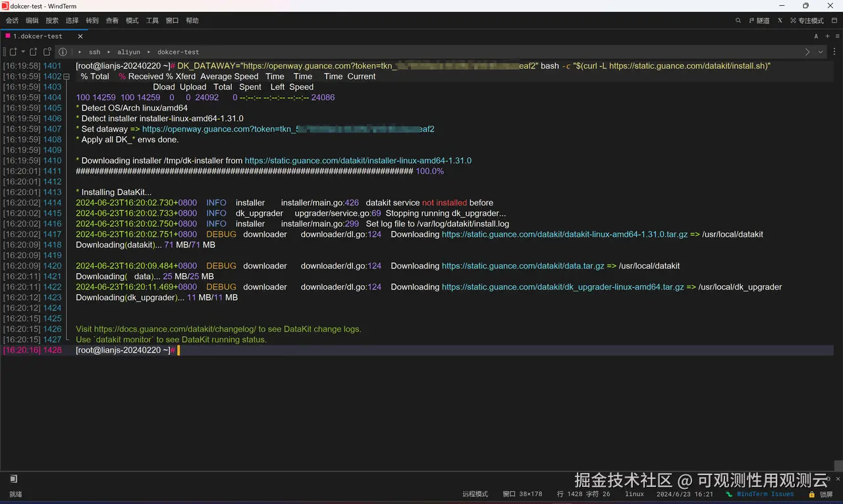Viewport: 843px width, 504px height.
Task: Open the 查看 menu
Action: 112,20
